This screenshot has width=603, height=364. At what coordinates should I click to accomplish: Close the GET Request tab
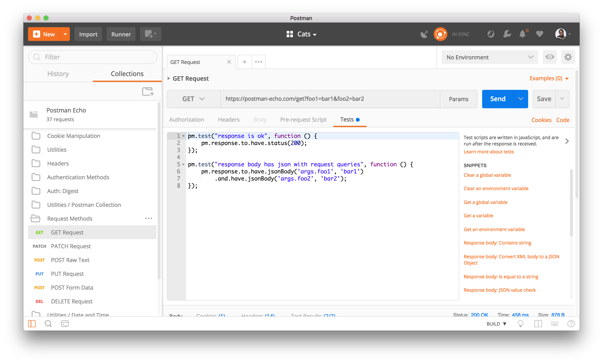click(229, 62)
